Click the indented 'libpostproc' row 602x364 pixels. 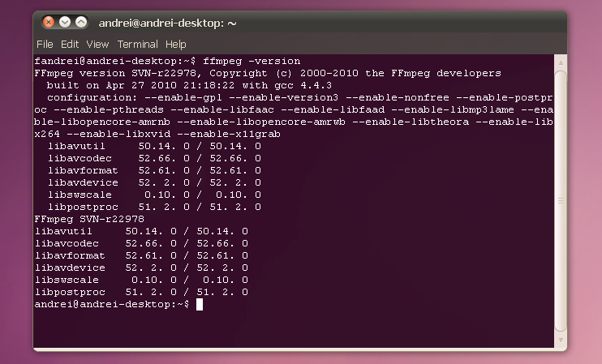point(154,207)
